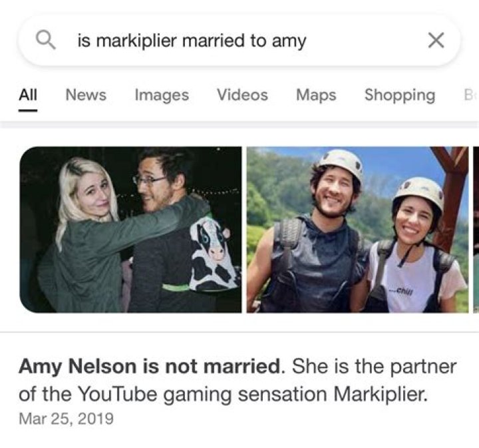Open the Shopping tab
Image resolution: width=479 pixels, height=448 pixels.
coord(400,95)
